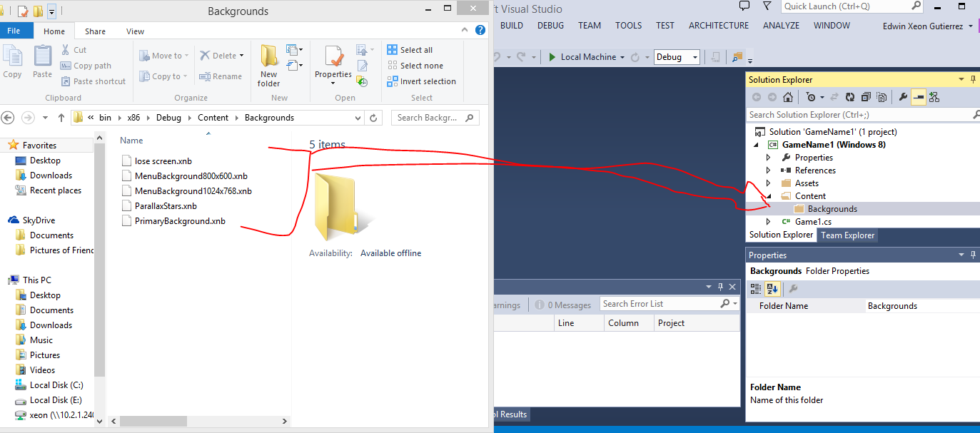
Task: Click the Up arrow in Explorer navigation
Action: (x=61, y=118)
